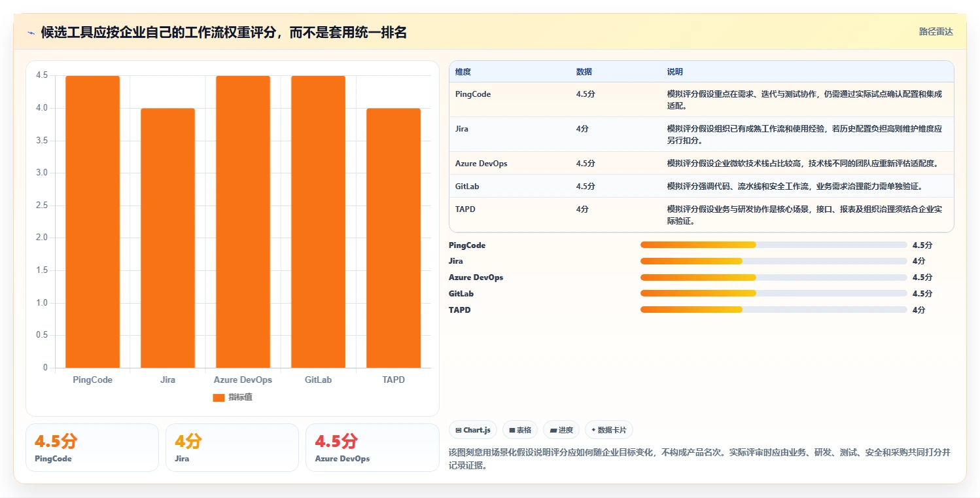This screenshot has height=498, width=980.
Task: Click the Azure DevOps cell in the table
Action: tap(481, 164)
